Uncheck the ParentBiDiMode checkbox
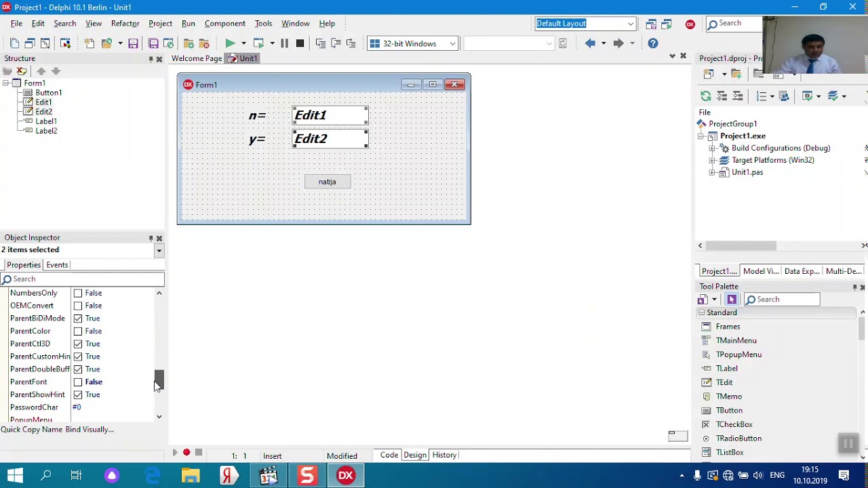868x488 pixels. 78,319
